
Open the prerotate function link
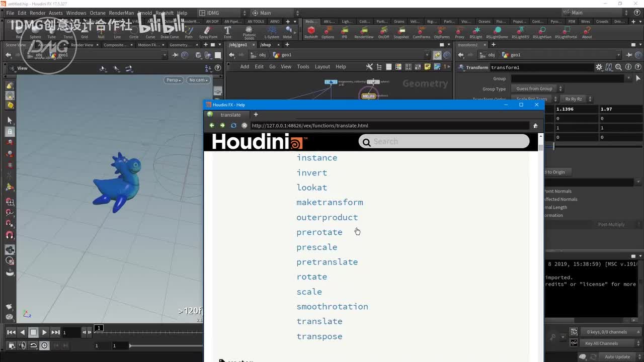click(x=319, y=232)
